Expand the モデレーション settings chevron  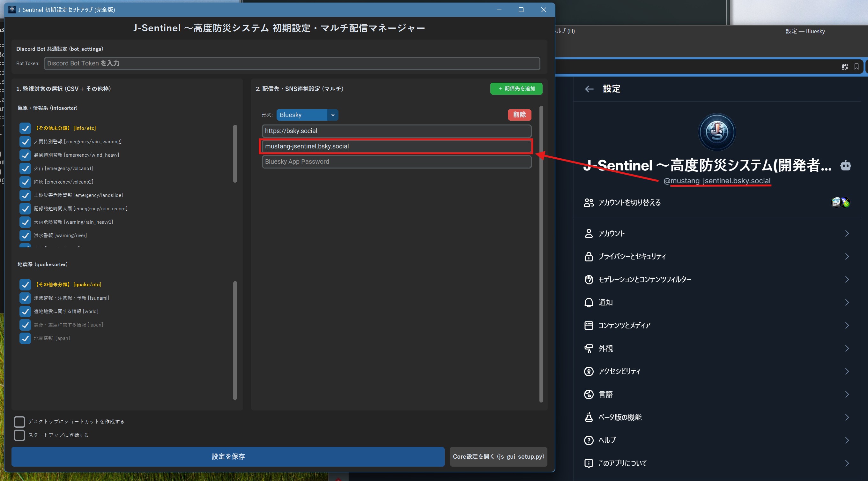847,279
